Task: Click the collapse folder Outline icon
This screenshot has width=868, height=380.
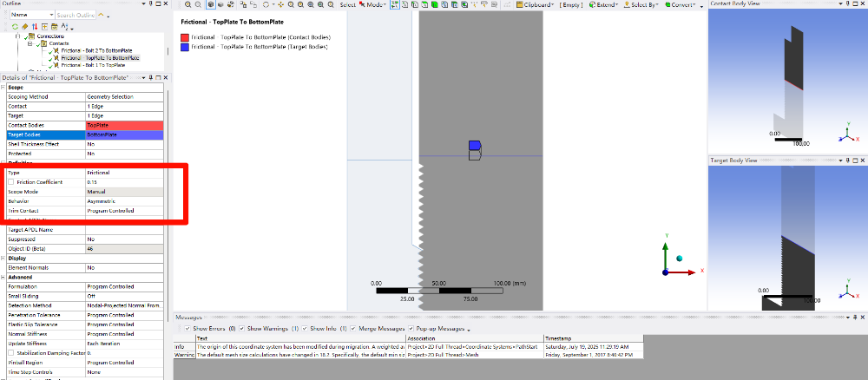Action: (x=55, y=27)
